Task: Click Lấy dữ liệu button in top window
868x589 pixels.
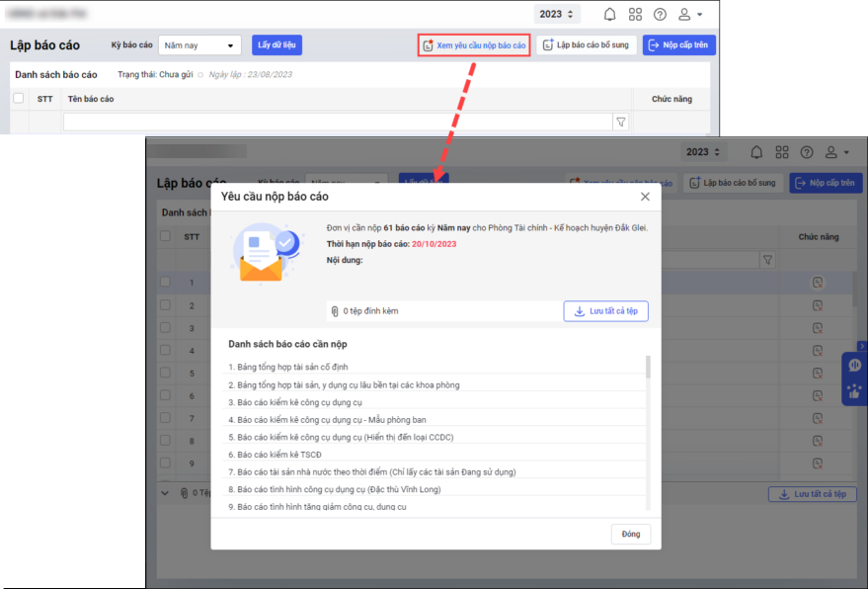Action: coord(276,44)
